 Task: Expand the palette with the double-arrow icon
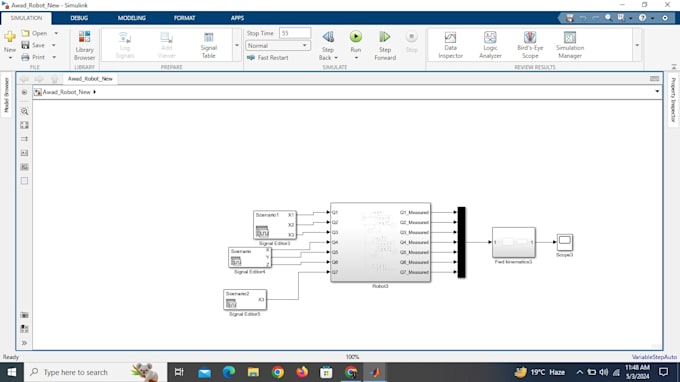(x=24, y=343)
